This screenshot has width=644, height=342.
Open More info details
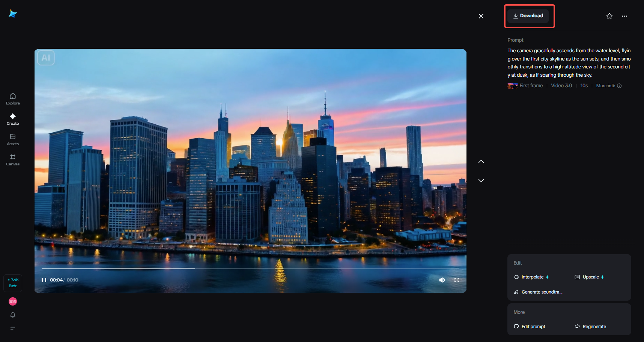point(608,86)
